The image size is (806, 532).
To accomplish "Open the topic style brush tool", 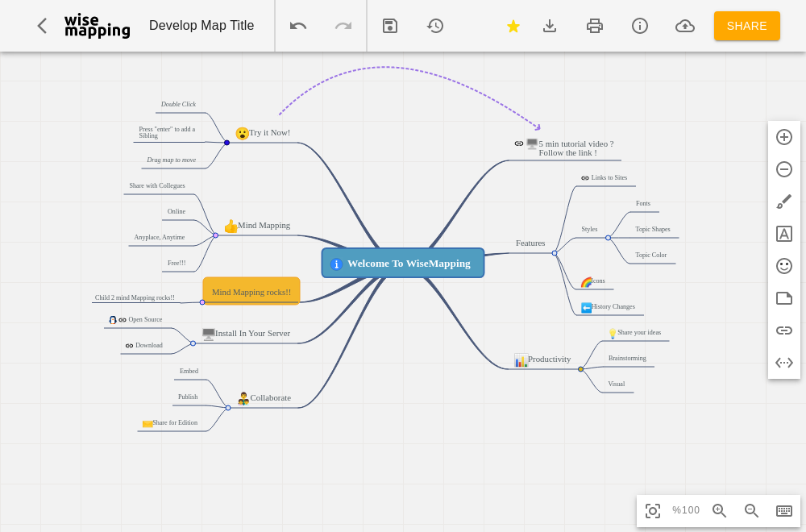I will point(784,202).
